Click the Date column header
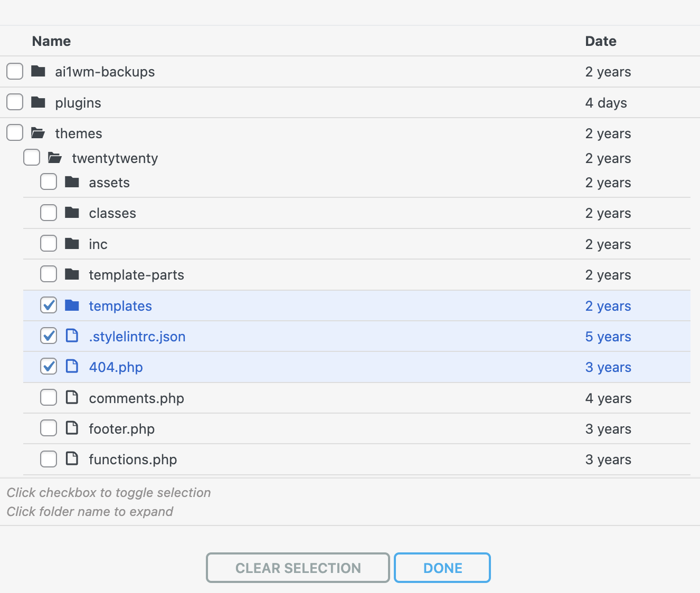This screenshot has width=700, height=593. (600, 41)
